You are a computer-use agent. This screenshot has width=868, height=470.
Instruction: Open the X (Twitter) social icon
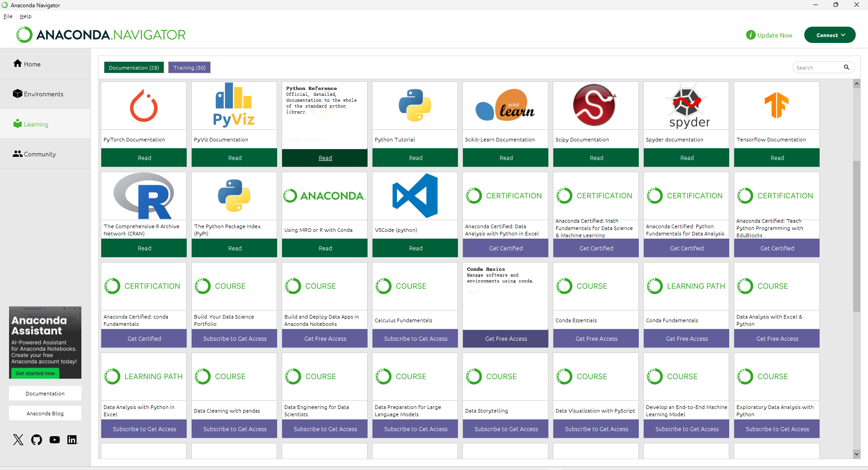[x=18, y=440]
